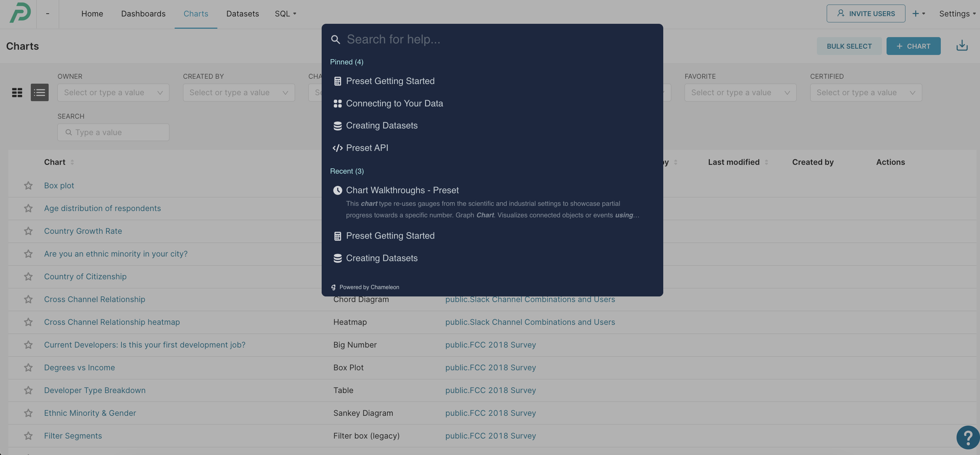Click database icon beside recent Creating Datasets
Screen dimensions: 980x455
click(x=337, y=258)
